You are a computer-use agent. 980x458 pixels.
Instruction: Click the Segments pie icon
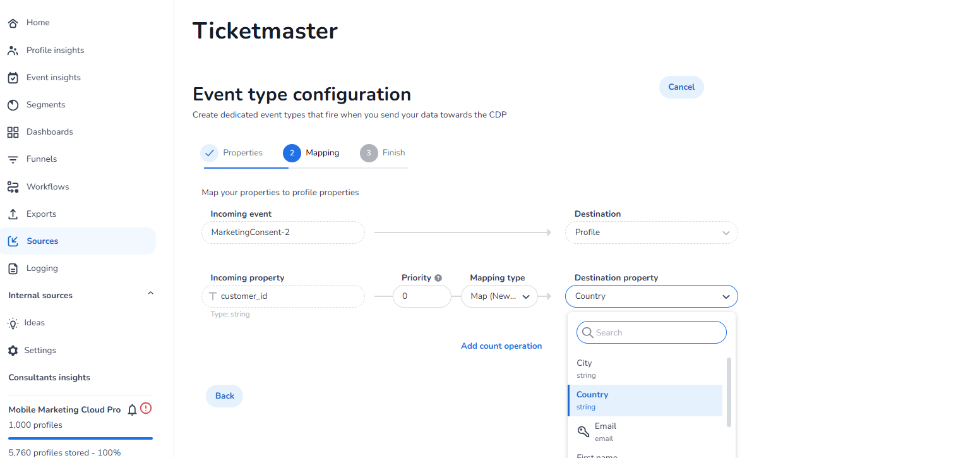click(13, 105)
